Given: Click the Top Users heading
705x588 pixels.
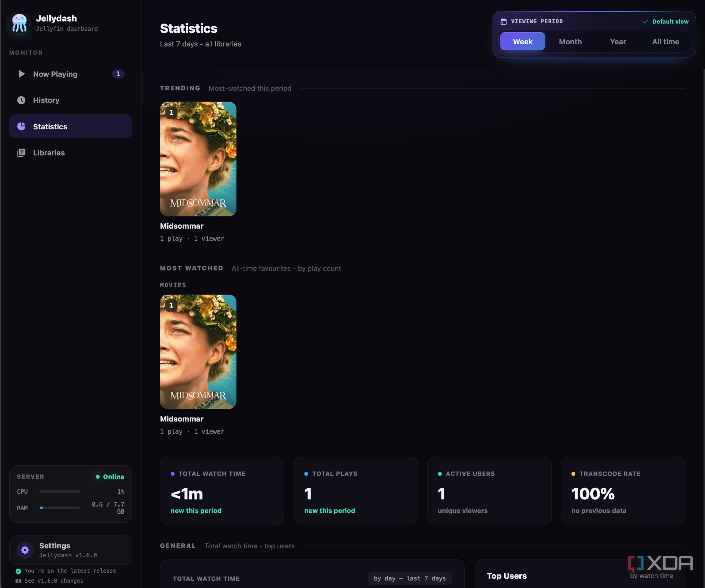Looking at the screenshot, I should click(x=507, y=576).
